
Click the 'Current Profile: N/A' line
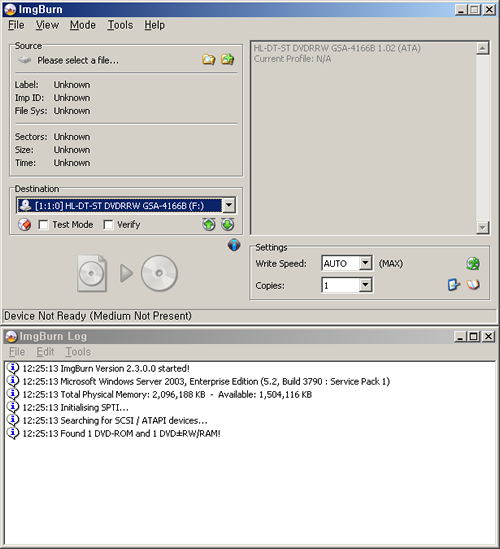(292, 59)
